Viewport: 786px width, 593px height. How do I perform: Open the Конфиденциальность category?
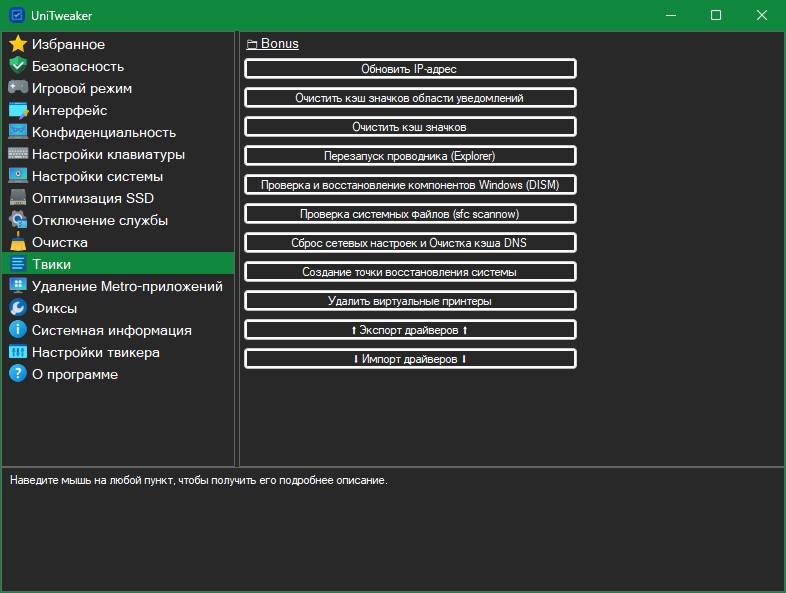[103, 132]
